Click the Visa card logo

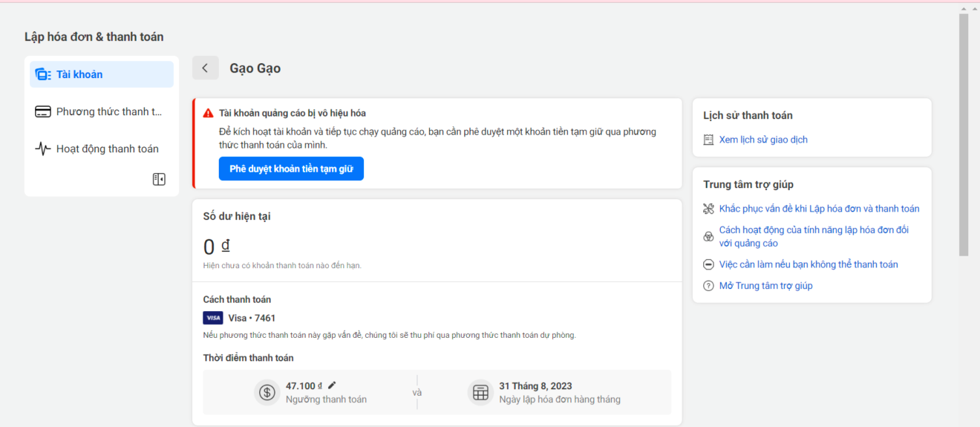213,318
